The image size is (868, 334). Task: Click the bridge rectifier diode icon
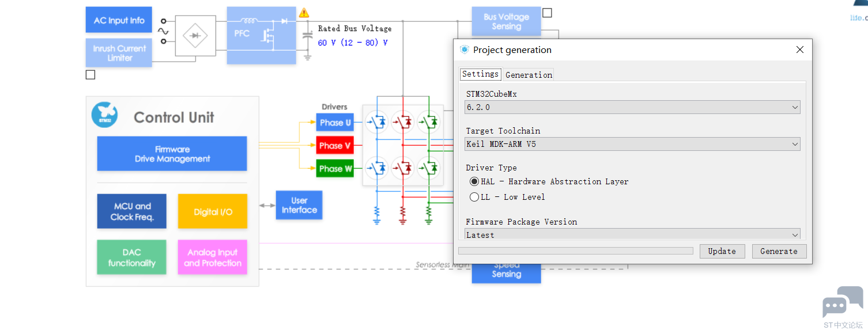pyautogui.click(x=195, y=36)
